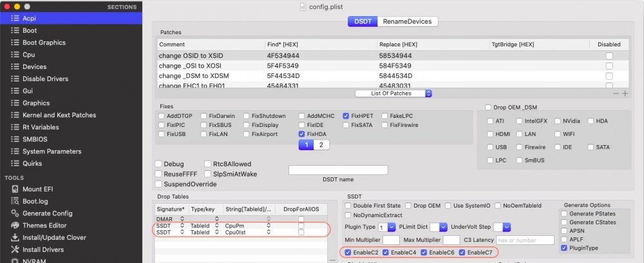
Task: Click the plus button to add a patch
Action: click(x=625, y=93)
